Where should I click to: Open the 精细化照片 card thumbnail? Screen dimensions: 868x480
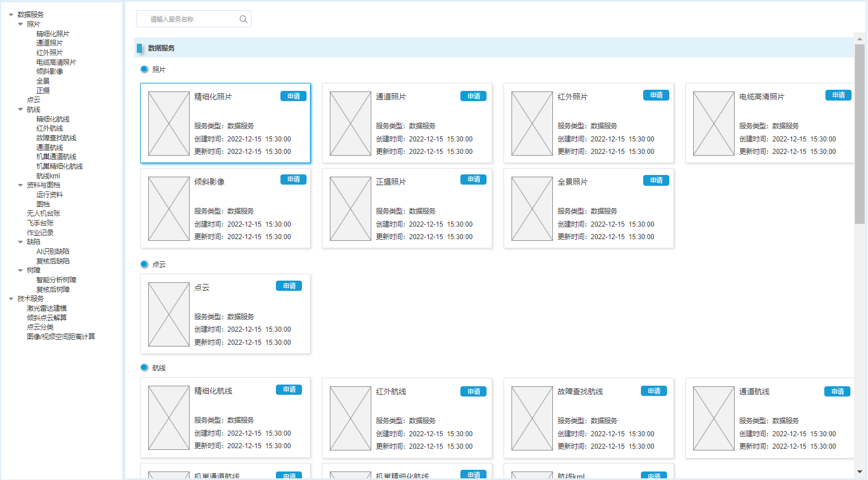[x=169, y=124]
